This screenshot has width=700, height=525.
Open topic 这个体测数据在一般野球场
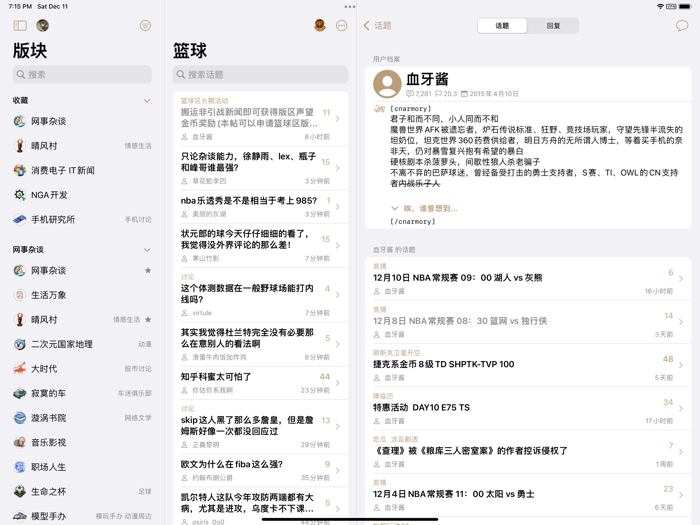(260, 295)
